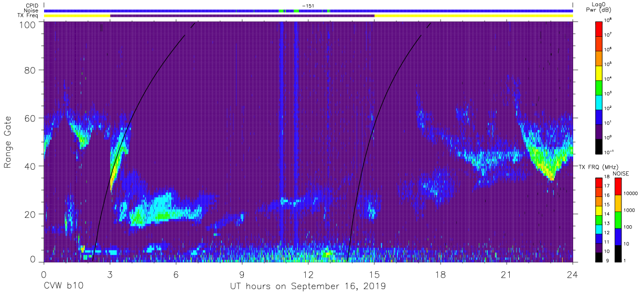Image resolution: width=644 pixels, height=297 pixels.
Task: Pick the red segment of NOISE colorbar
Action: click(x=619, y=186)
